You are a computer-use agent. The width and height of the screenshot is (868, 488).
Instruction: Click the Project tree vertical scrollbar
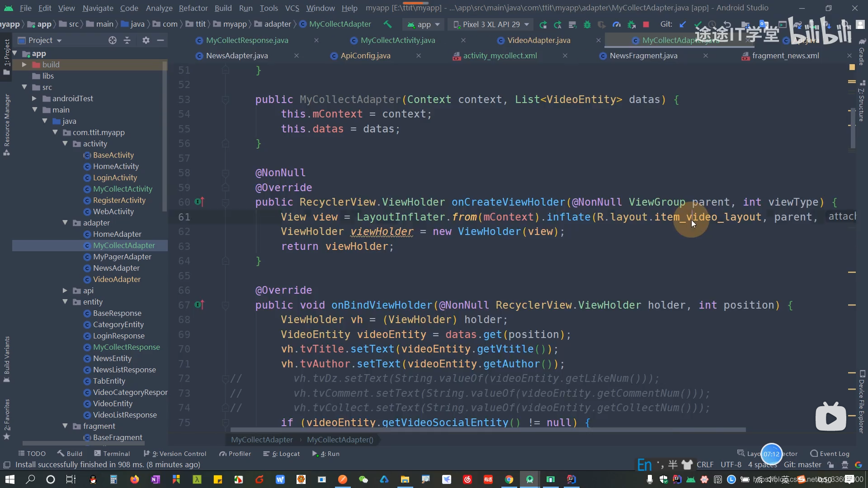[165, 136]
